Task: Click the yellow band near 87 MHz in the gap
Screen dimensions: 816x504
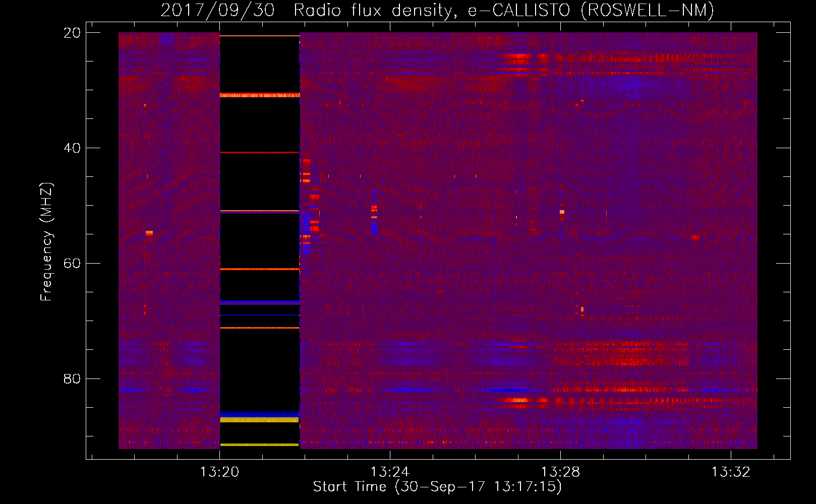Action: (260, 419)
